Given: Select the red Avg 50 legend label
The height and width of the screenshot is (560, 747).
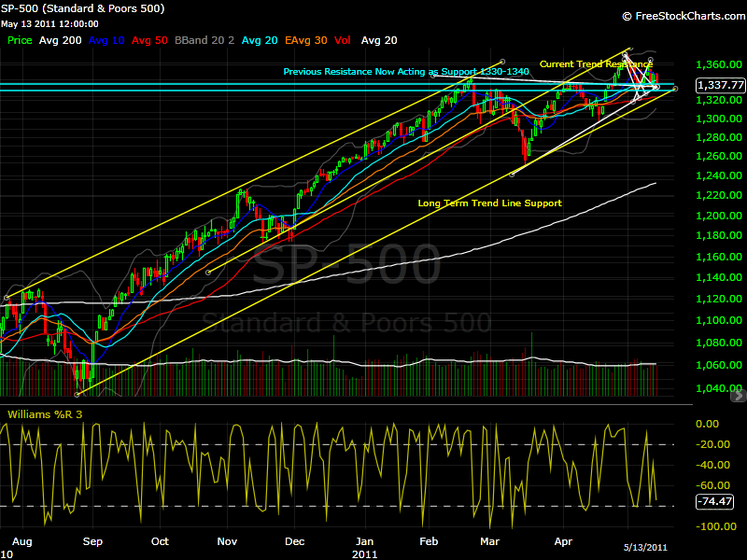Looking at the screenshot, I should (149, 40).
